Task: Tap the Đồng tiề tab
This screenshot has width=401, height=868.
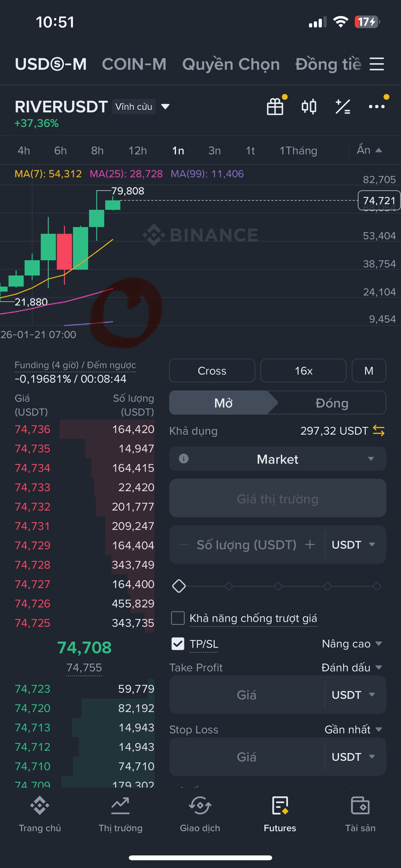Action: [x=328, y=64]
